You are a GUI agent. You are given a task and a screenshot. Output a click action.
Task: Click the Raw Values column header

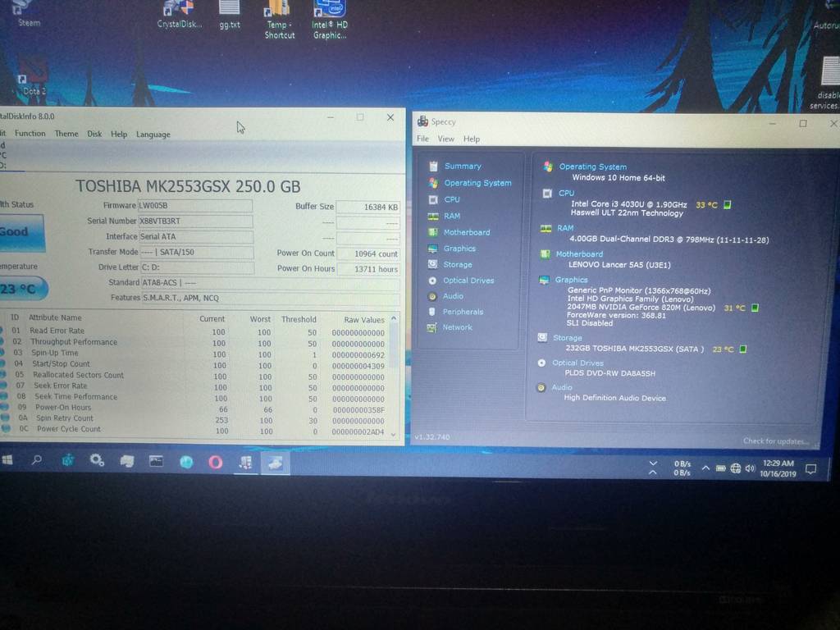point(364,320)
